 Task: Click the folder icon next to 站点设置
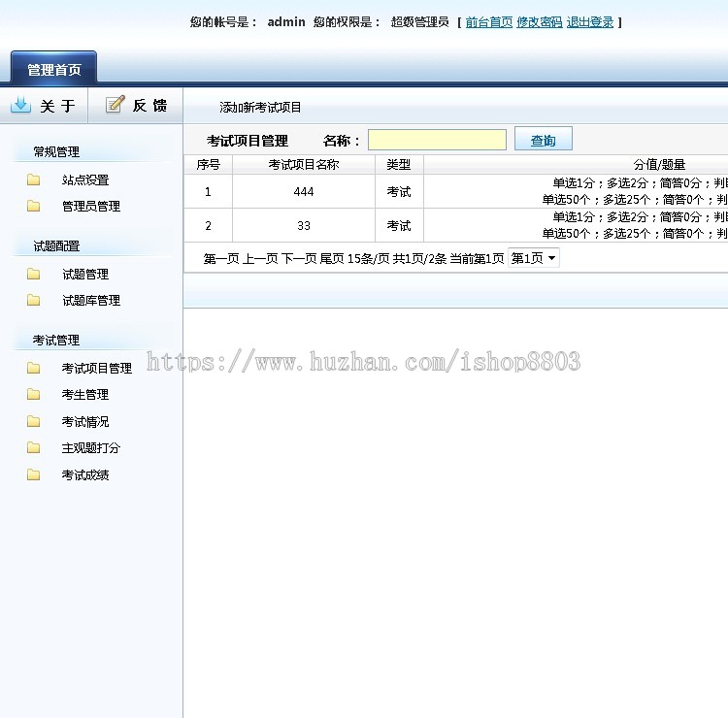[x=33, y=179]
